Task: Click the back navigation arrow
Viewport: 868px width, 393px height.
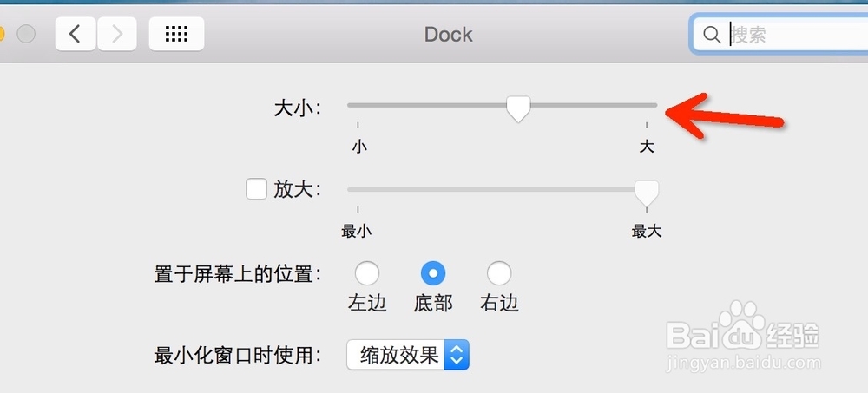Action: 76,35
